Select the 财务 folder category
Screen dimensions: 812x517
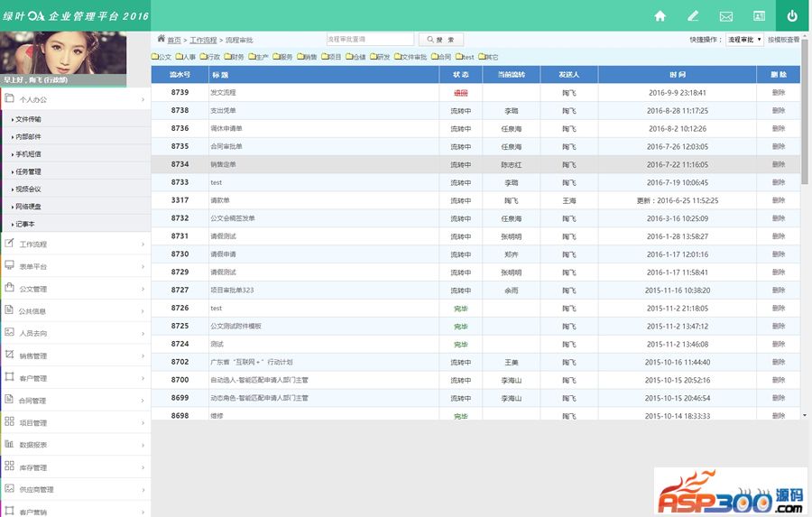(233, 57)
